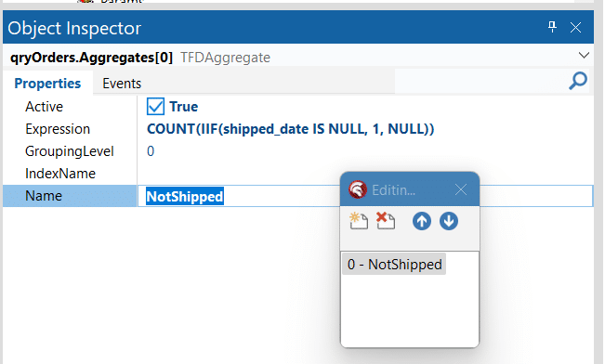Close the collection editor popup window
Image resolution: width=605 pixels, height=364 pixels.
point(460,189)
